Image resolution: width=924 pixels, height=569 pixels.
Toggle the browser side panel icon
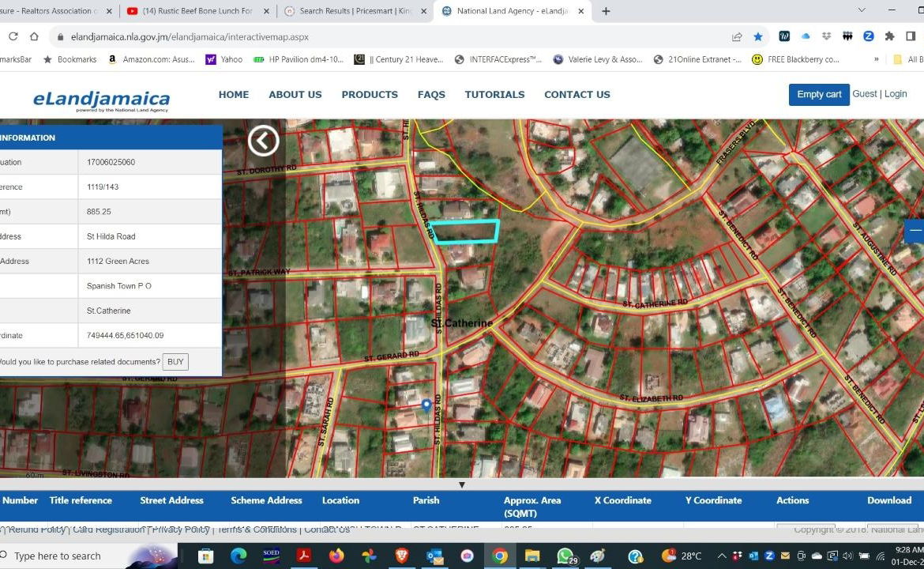click(911, 36)
